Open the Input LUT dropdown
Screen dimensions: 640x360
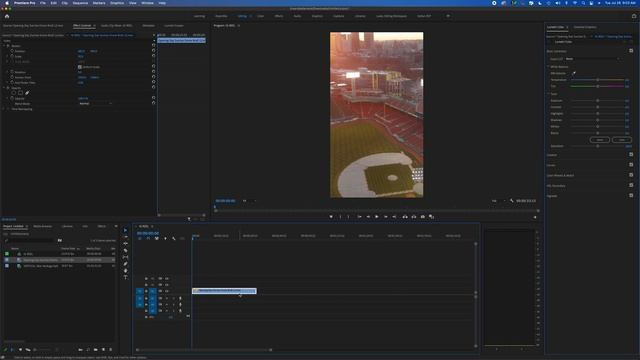click(593, 59)
